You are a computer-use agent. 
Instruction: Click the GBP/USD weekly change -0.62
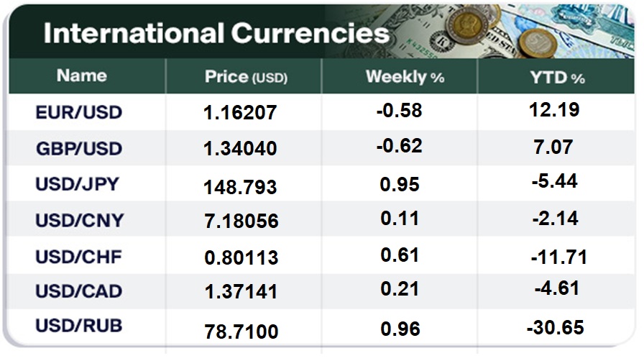398,146
